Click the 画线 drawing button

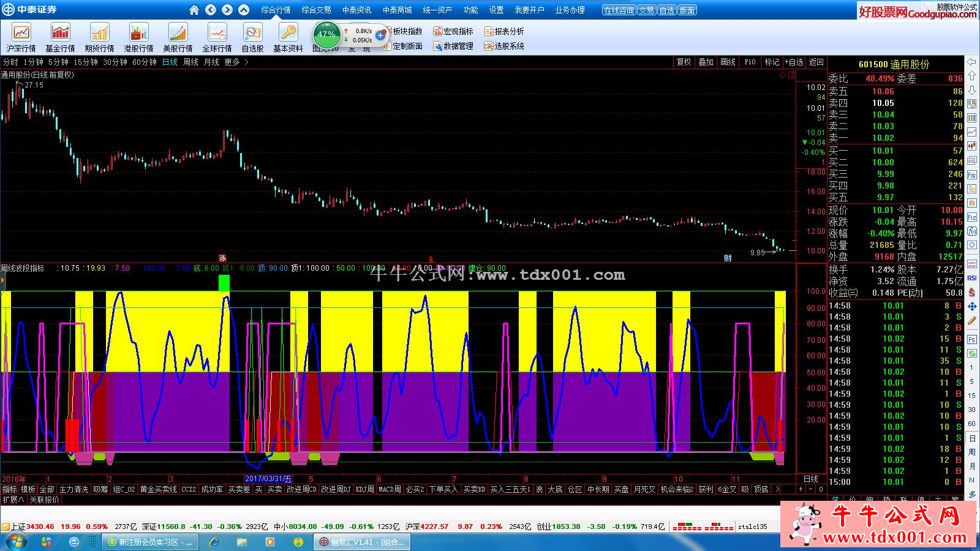point(728,62)
